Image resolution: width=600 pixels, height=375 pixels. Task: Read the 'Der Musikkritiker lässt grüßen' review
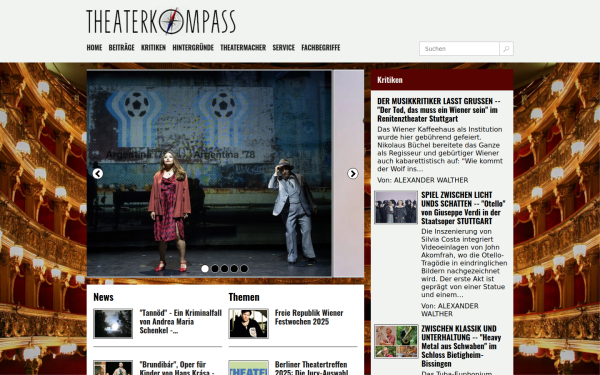pyautogui.click(x=439, y=110)
